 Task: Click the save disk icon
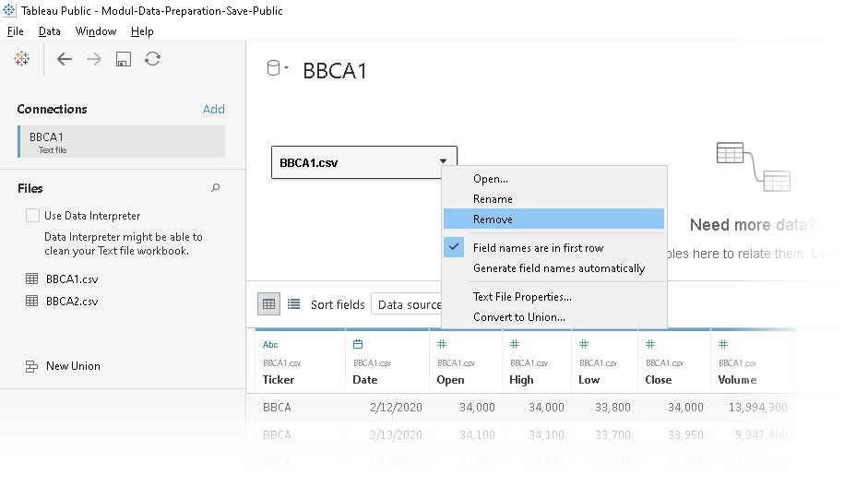pos(124,59)
